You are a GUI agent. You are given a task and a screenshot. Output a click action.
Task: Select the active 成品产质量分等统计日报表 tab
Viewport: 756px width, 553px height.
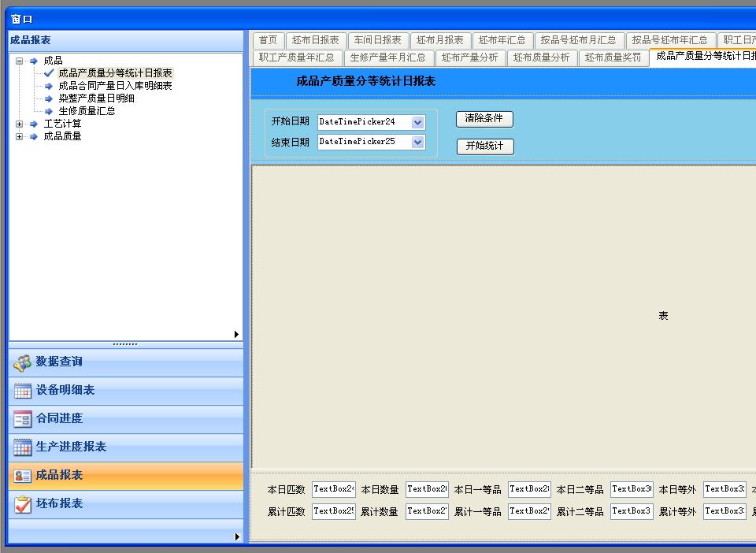pos(704,57)
